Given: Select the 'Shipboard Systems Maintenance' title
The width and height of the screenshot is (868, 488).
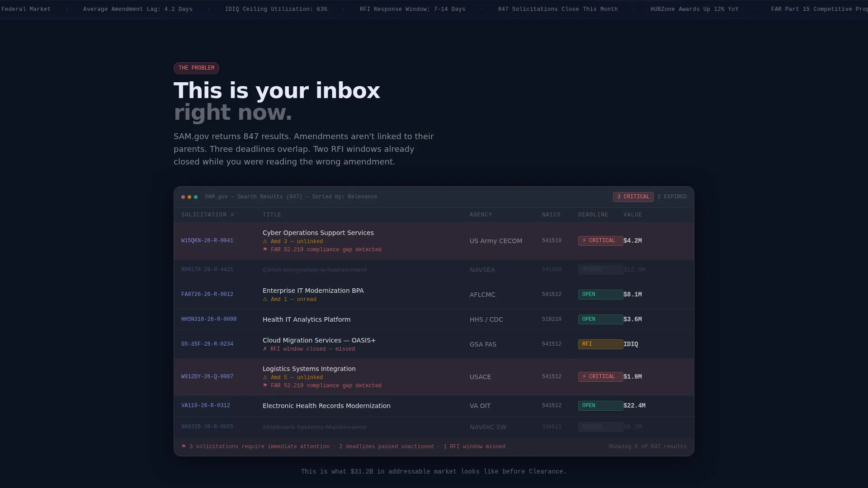Looking at the screenshot, I should coord(314,427).
